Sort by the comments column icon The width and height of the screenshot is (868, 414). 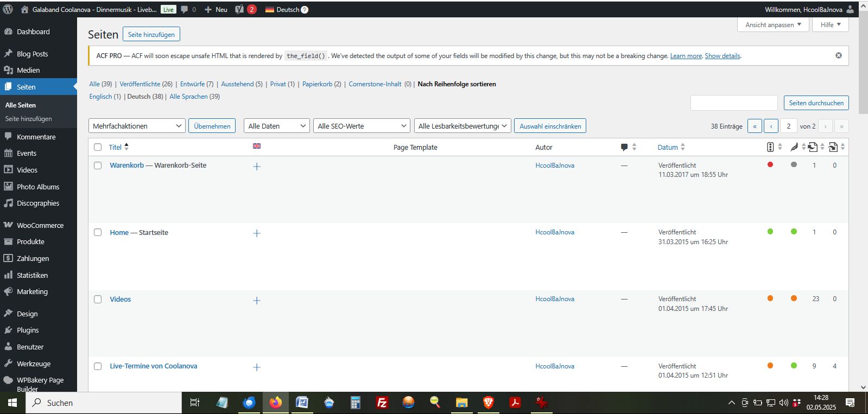point(624,147)
